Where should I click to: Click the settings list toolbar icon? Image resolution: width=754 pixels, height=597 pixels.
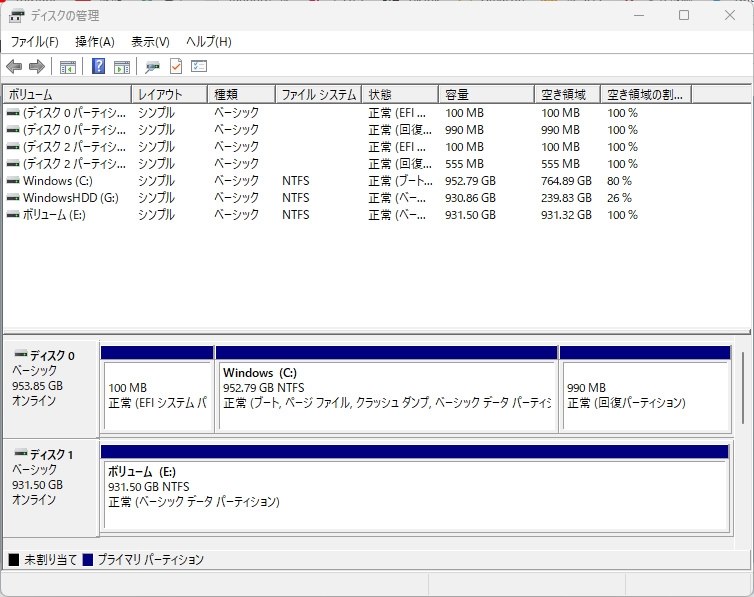click(199, 66)
